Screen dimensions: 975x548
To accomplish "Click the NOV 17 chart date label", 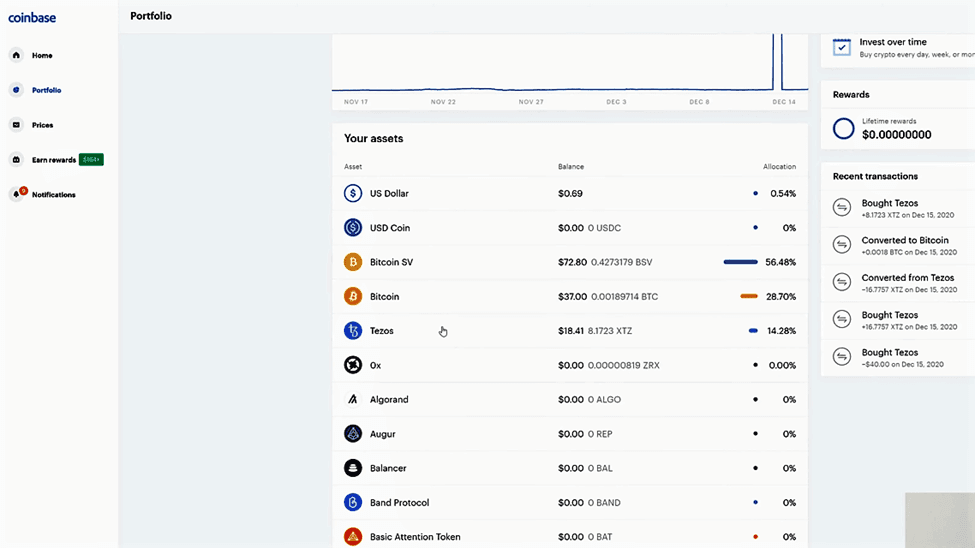I will click(356, 101).
